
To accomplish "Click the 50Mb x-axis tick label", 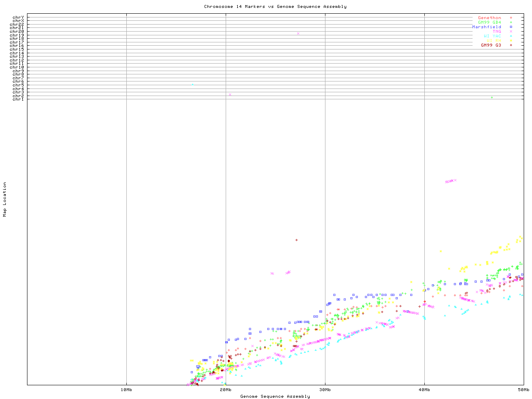I will tap(523, 390).
